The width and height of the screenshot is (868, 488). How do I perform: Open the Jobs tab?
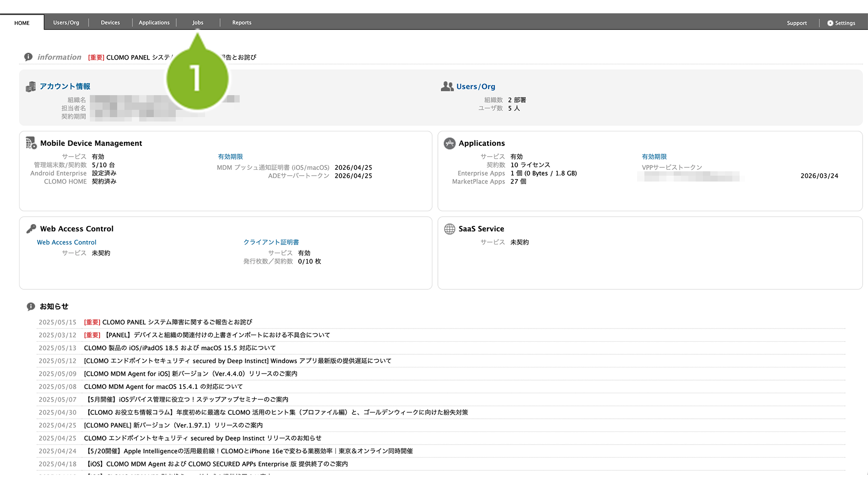198,22
